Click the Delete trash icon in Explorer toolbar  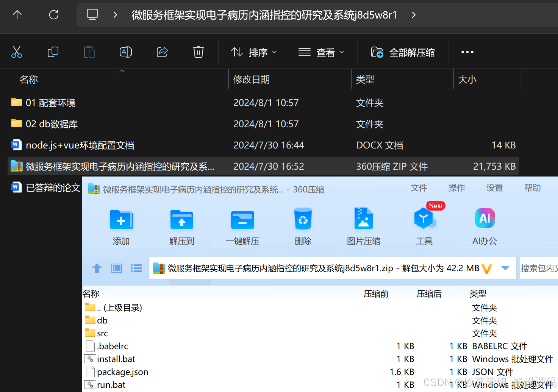click(x=199, y=52)
